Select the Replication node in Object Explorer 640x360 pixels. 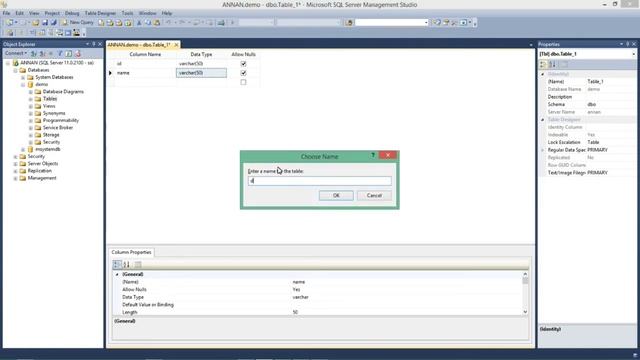pos(40,171)
